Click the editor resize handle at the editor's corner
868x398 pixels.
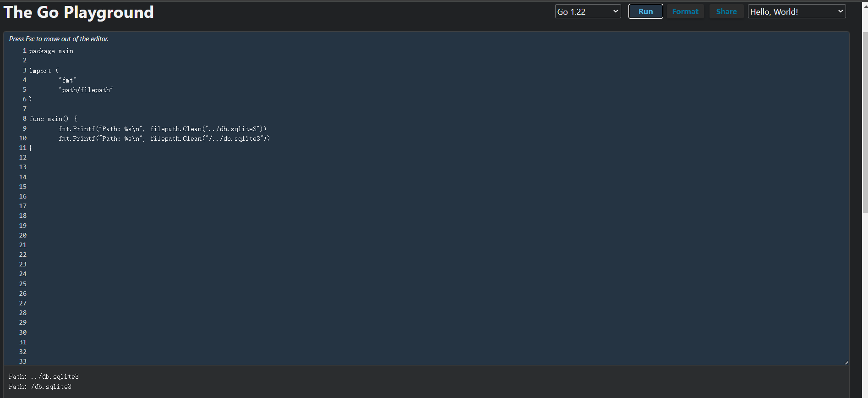click(846, 363)
